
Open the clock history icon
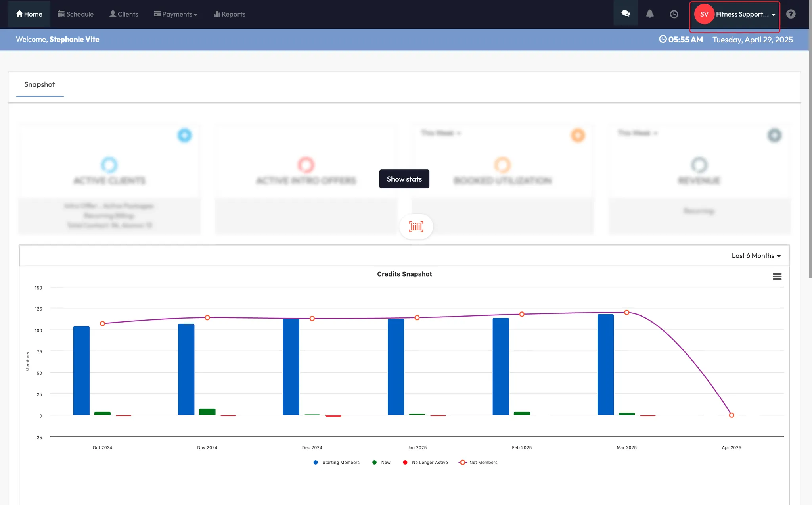coord(674,14)
